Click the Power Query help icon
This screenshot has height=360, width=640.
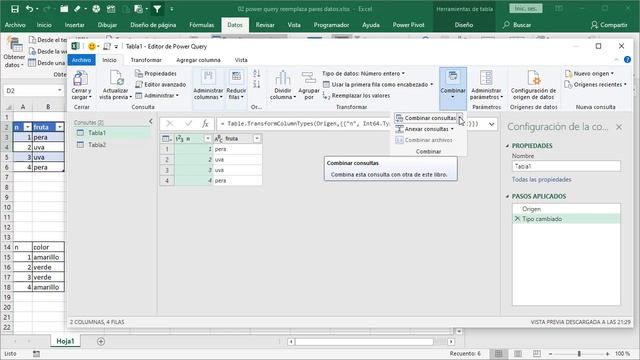pos(627,60)
